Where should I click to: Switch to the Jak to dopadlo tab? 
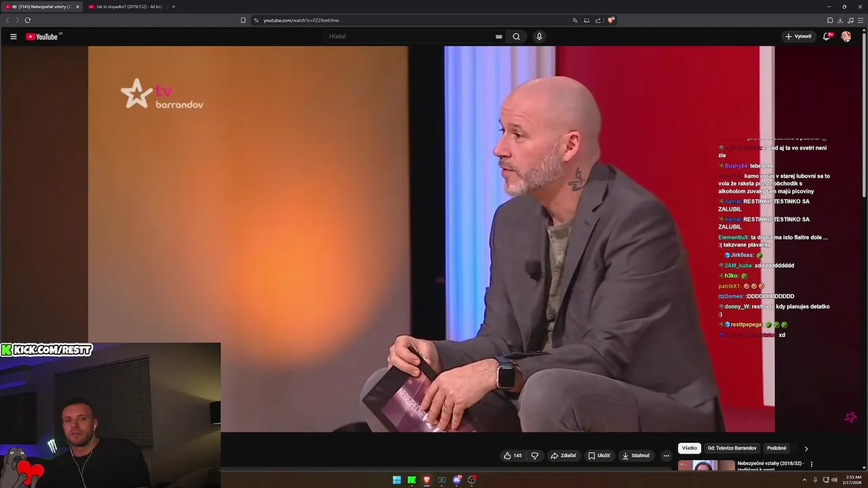(x=125, y=7)
